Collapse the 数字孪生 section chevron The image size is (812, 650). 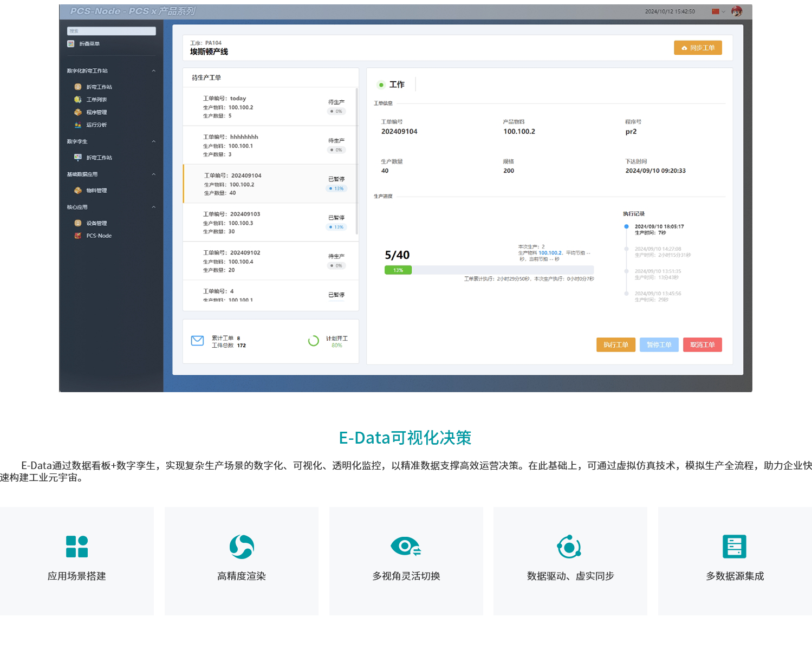pos(153,141)
